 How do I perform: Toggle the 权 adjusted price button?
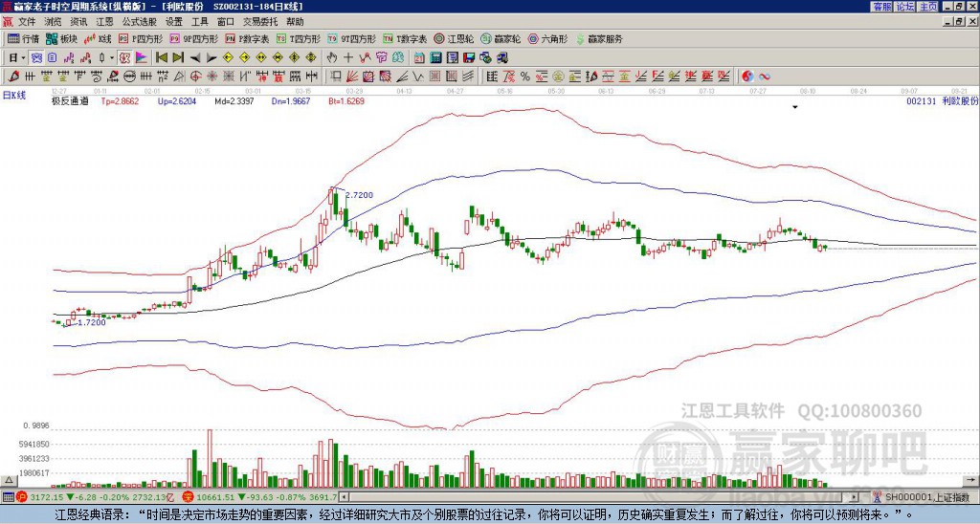click(x=123, y=57)
